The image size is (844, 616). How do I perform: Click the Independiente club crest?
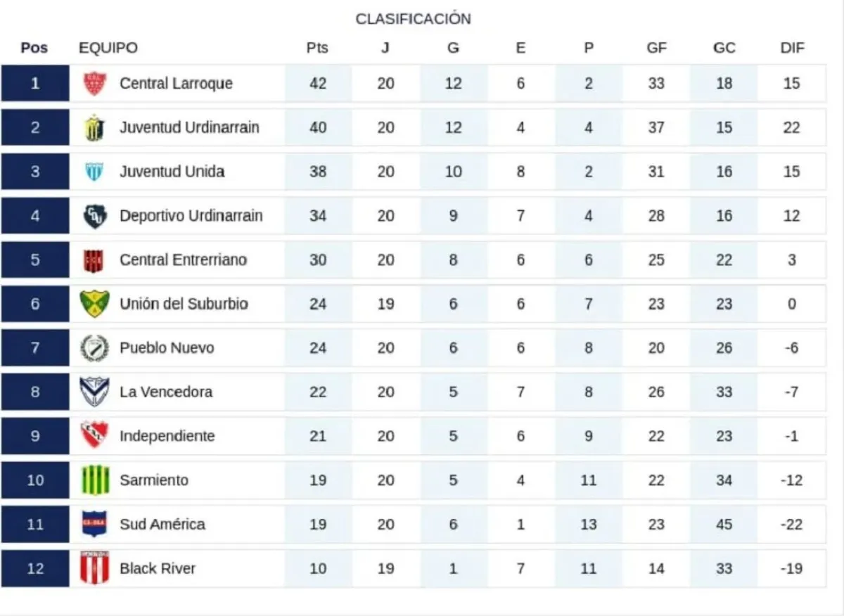[x=94, y=436]
